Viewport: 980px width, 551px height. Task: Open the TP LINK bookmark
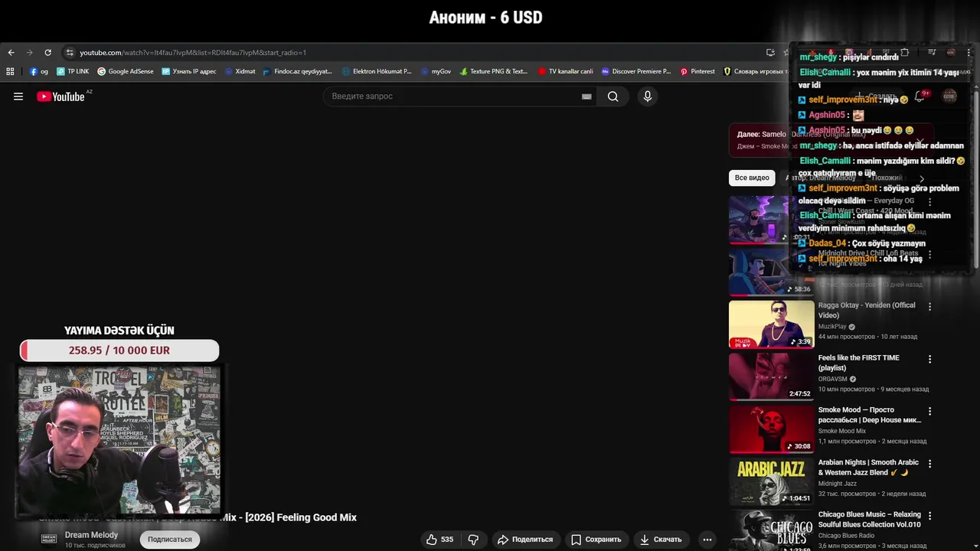point(73,71)
